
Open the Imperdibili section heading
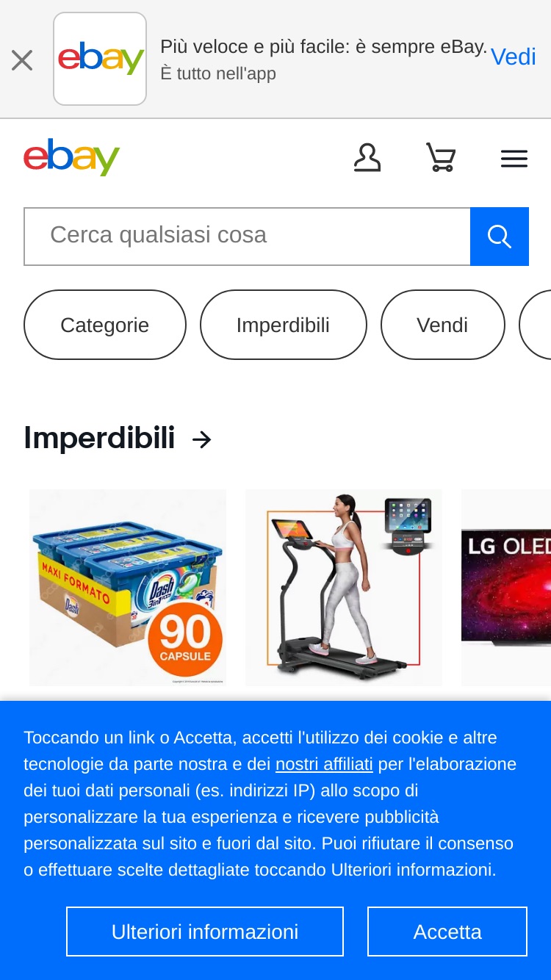point(99,439)
